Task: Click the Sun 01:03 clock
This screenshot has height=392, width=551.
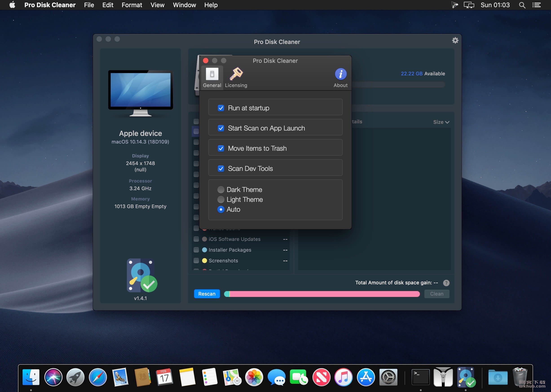Action: pyautogui.click(x=495, y=5)
